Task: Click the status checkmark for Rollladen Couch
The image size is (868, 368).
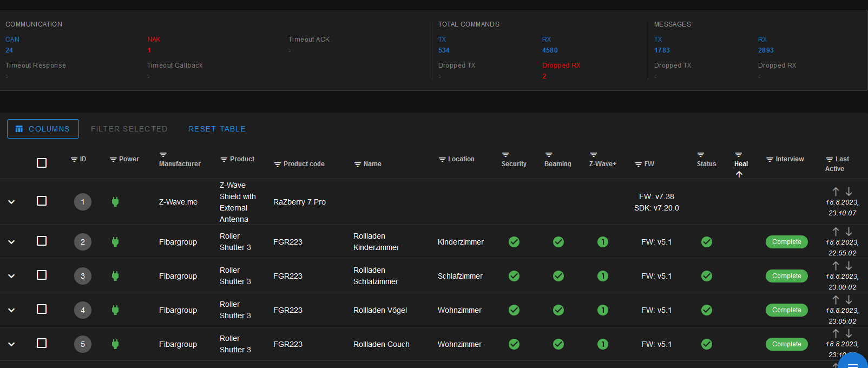Action: 706,344
